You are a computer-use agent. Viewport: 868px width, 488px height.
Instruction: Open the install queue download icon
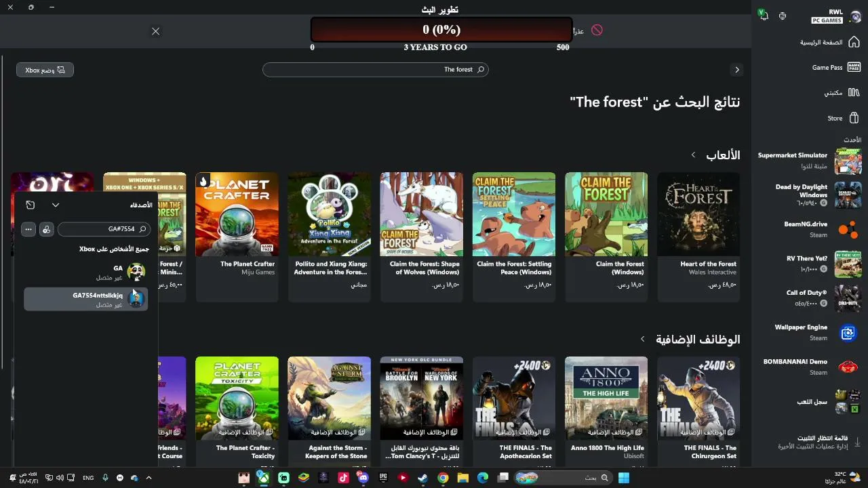(857, 442)
